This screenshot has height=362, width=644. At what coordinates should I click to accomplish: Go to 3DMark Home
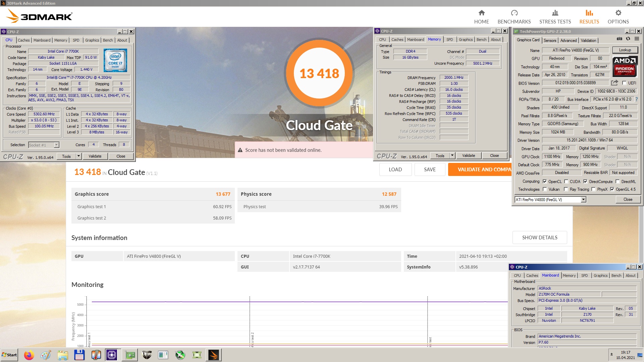(x=481, y=17)
